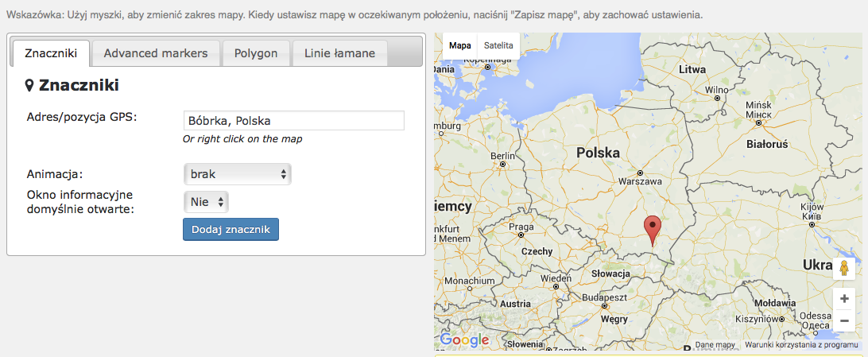Click the Austria label on the map
868x357 pixels.
pyautogui.click(x=515, y=304)
